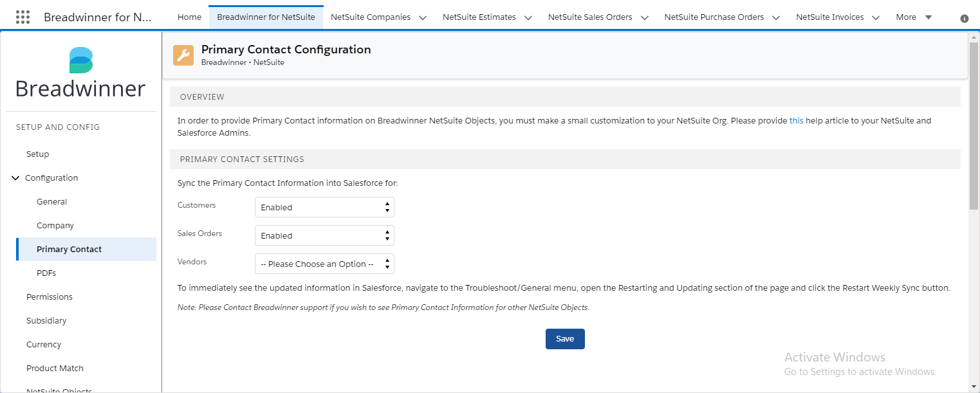Open the 'this' help article link
Screen dimensions: 980x393
[x=797, y=120]
